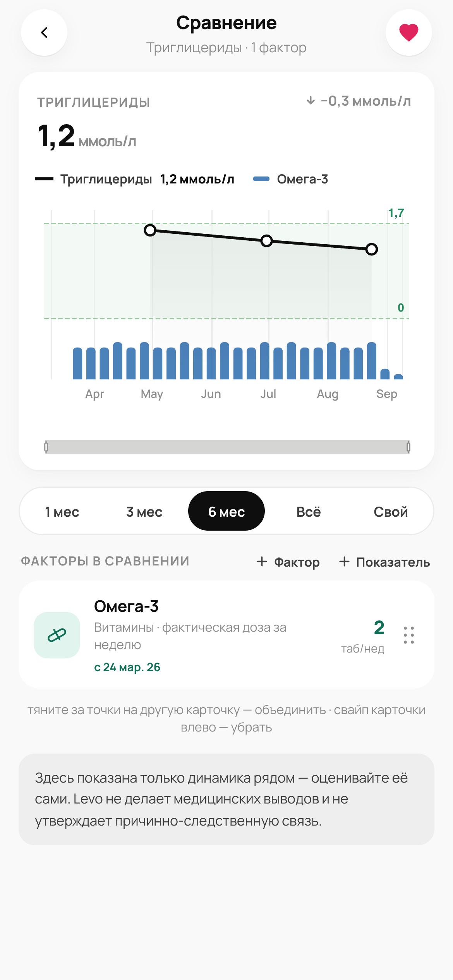The width and height of the screenshot is (453, 980).
Task: Choose the Свой custom period tab
Action: tap(391, 512)
